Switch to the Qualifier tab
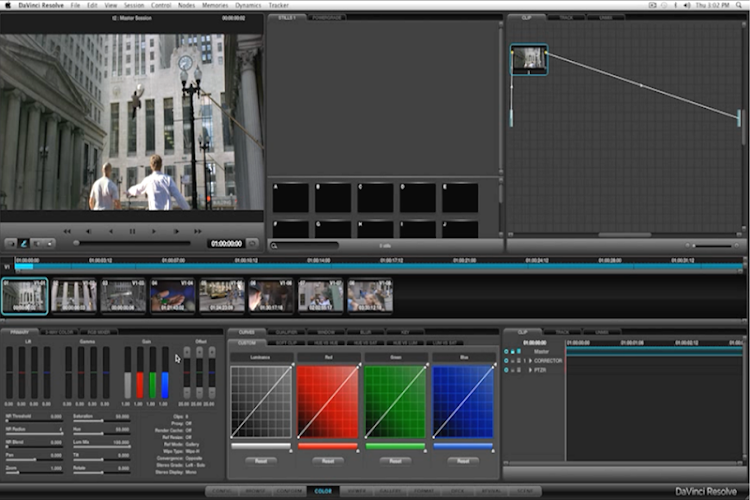This screenshot has width=750, height=500. tap(287, 332)
